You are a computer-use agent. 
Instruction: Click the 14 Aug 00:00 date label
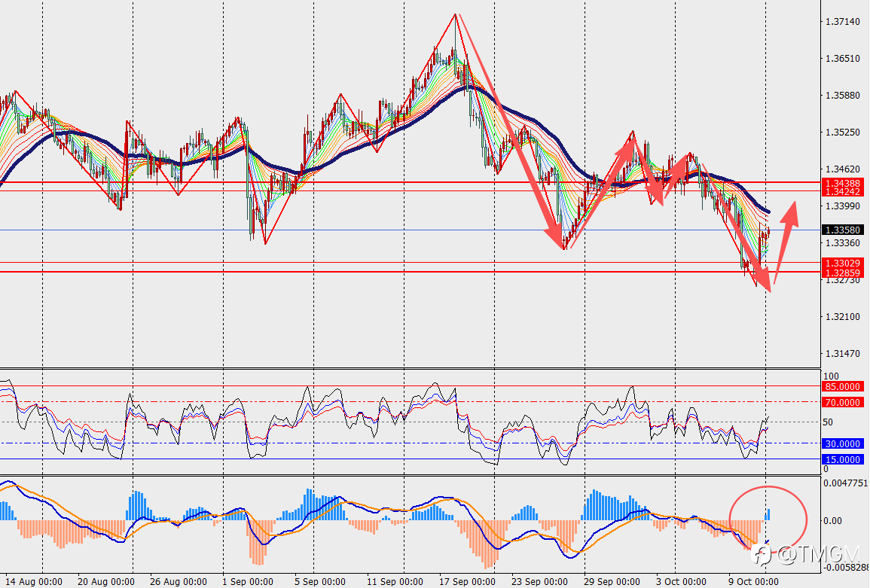tap(33, 582)
